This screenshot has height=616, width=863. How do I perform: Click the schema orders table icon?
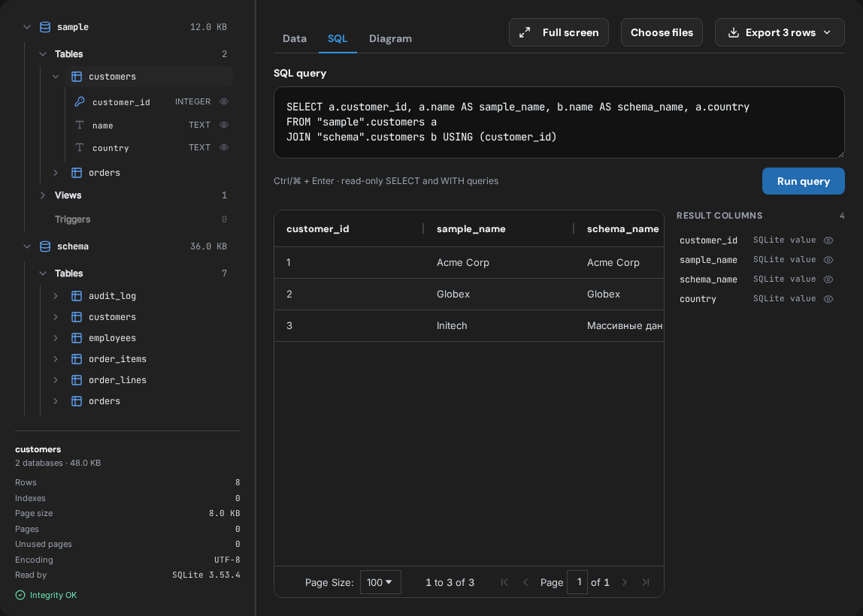click(77, 401)
